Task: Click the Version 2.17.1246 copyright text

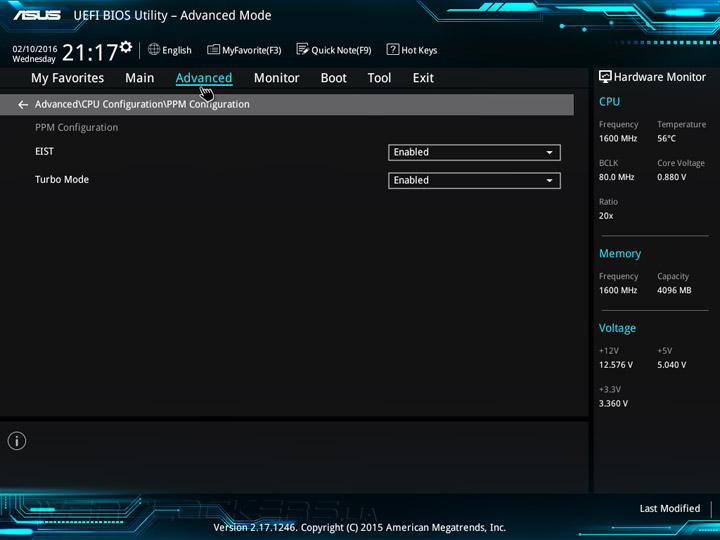Action: point(360,528)
